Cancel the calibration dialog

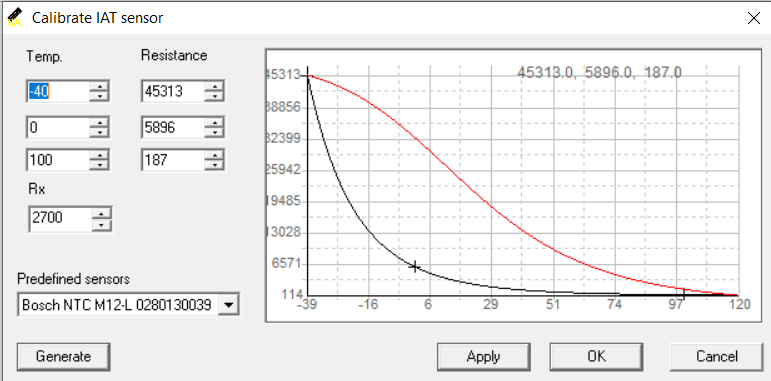tap(716, 356)
